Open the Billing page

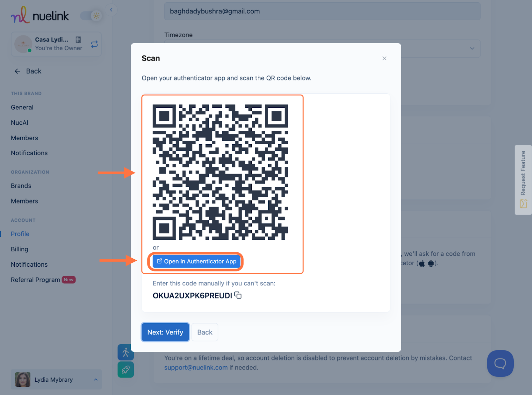coord(19,249)
